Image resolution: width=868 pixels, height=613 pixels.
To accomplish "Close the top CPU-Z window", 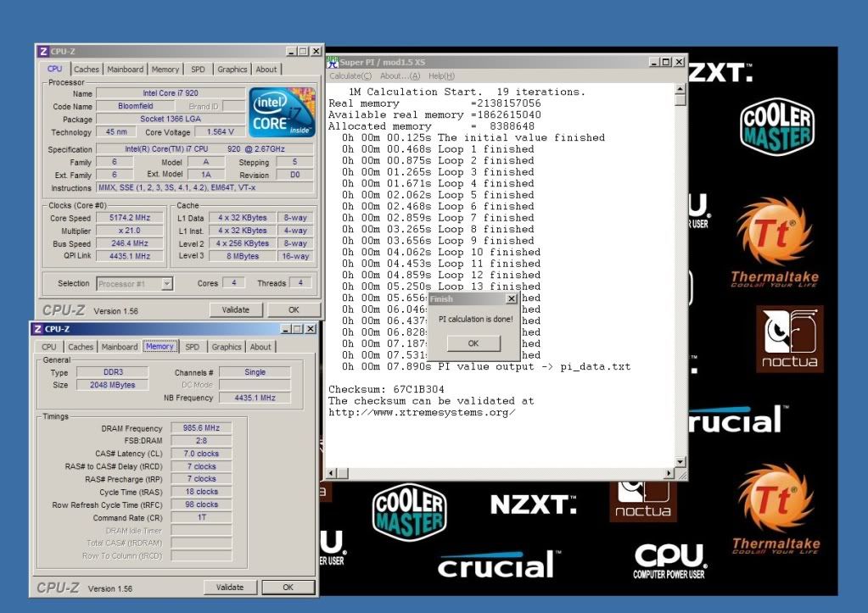I will coord(316,51).
